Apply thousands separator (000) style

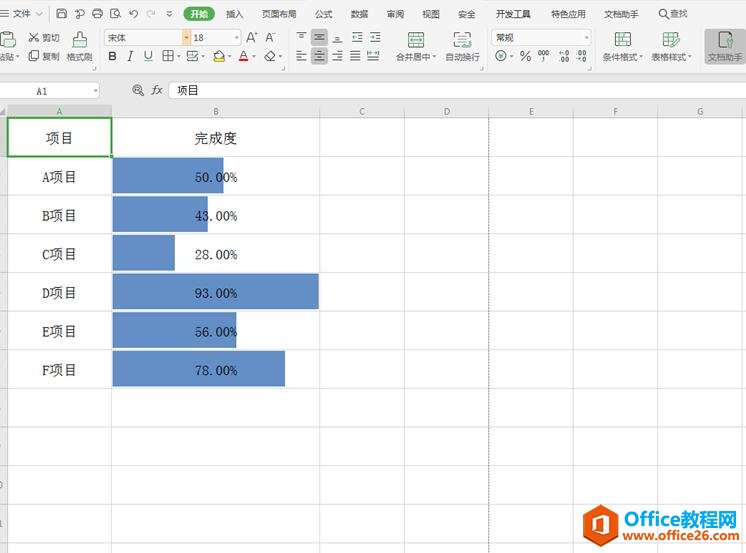tap(543, 56)
